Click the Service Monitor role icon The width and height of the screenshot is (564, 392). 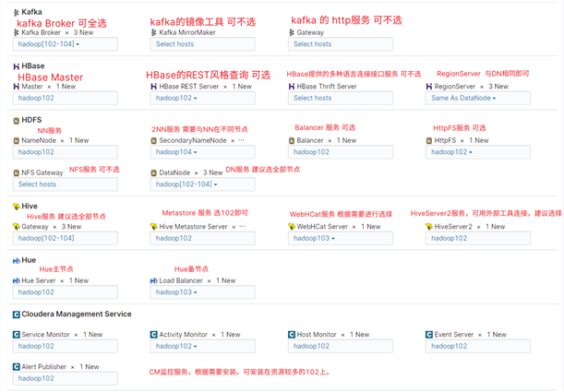[x=17, y=335]
